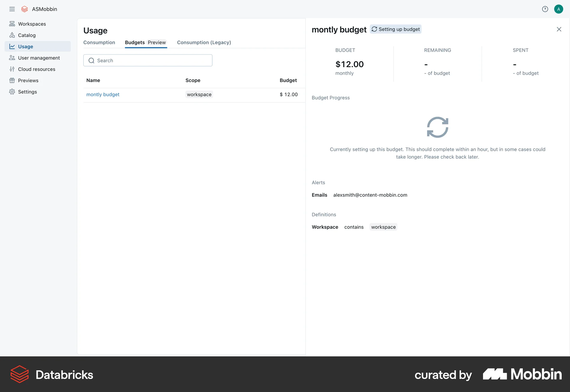Screen dimensions: 570x392
Task: Open the Settings gear in sidebar
Action: point(12,92)
